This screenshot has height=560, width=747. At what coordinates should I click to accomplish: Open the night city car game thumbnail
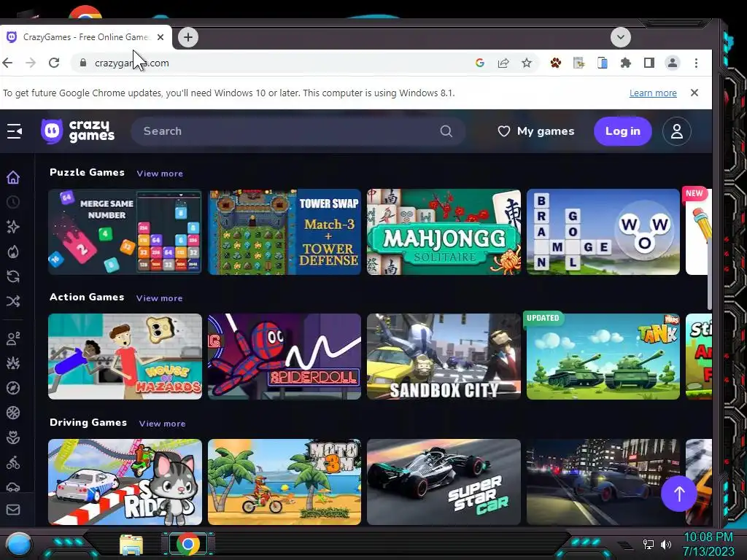[603, 482]
